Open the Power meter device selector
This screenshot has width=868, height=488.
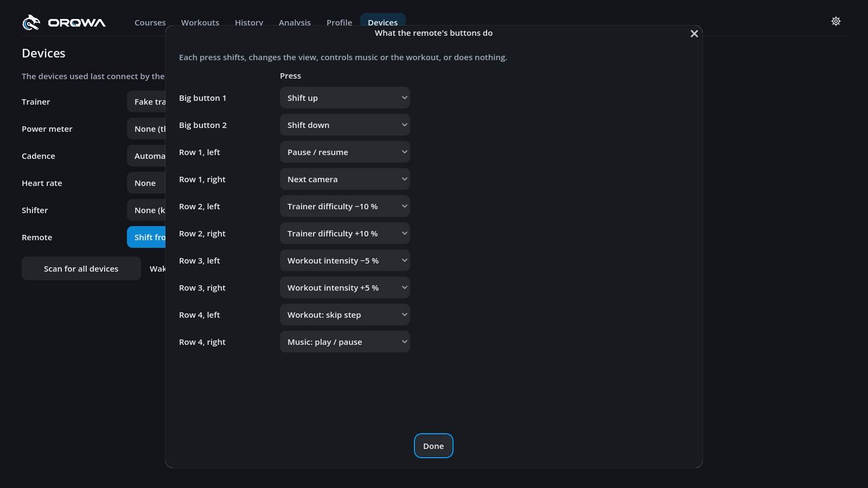pos(146,129)
